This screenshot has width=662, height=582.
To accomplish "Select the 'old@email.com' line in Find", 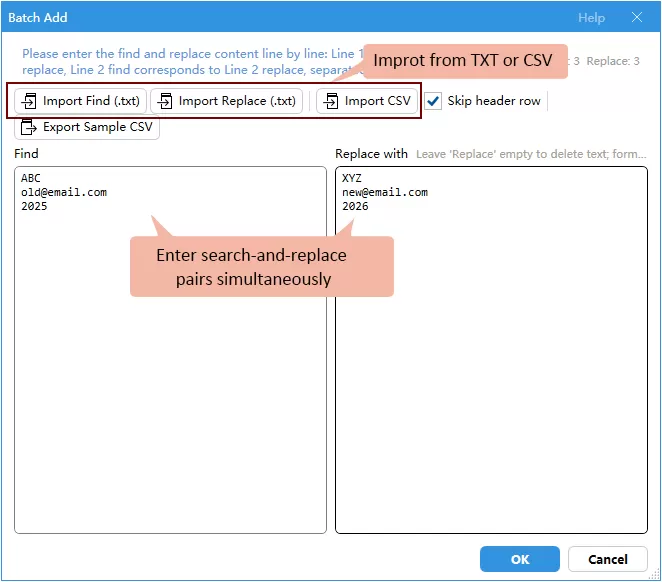I will click(64, 192).
